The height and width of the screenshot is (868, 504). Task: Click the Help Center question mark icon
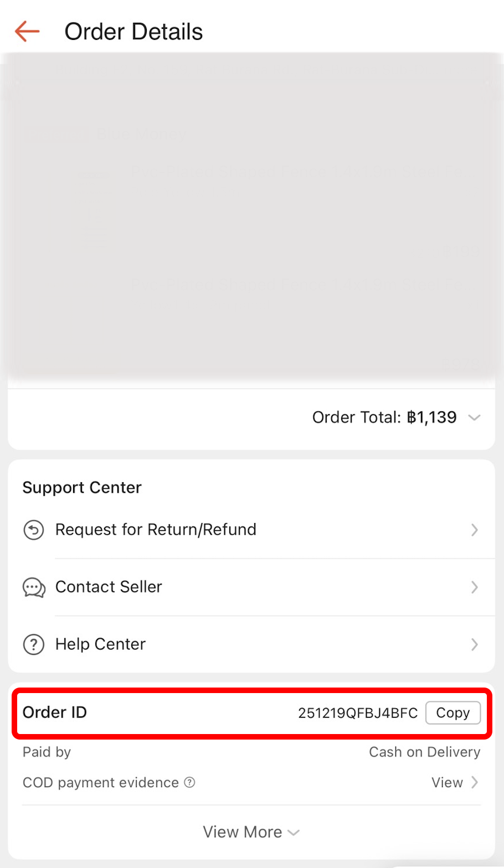[x=33, y=644]
